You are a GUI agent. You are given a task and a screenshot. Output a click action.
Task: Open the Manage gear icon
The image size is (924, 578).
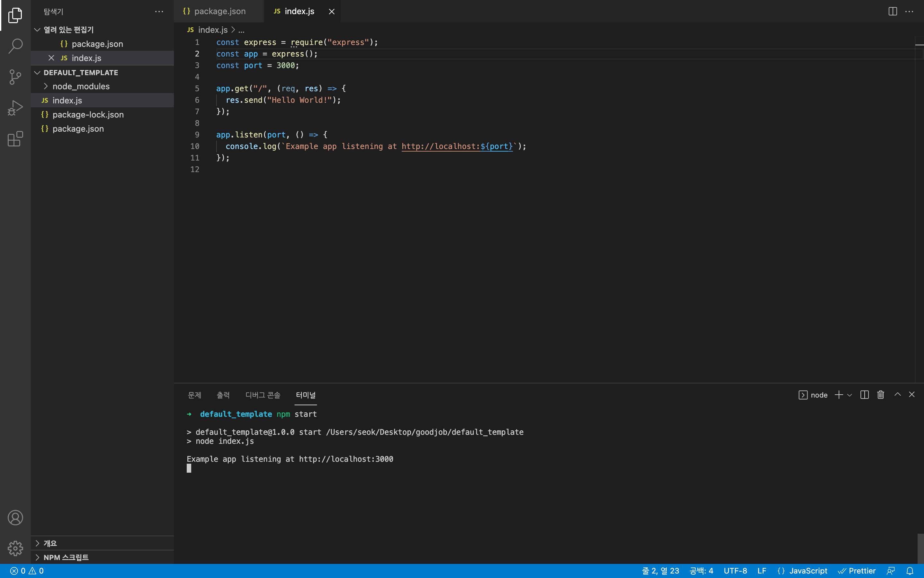coord(15,548)
